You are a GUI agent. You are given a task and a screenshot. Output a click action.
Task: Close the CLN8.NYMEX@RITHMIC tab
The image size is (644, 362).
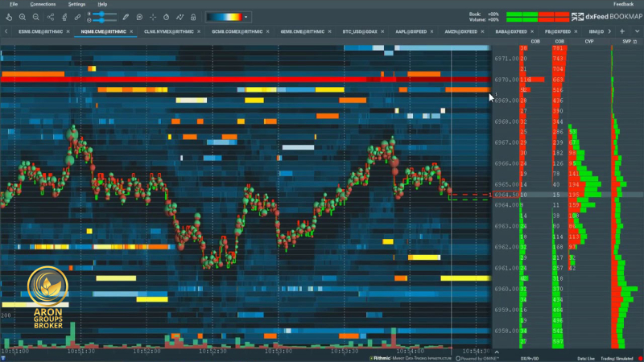pyautogui.click(x=199, y=31)
